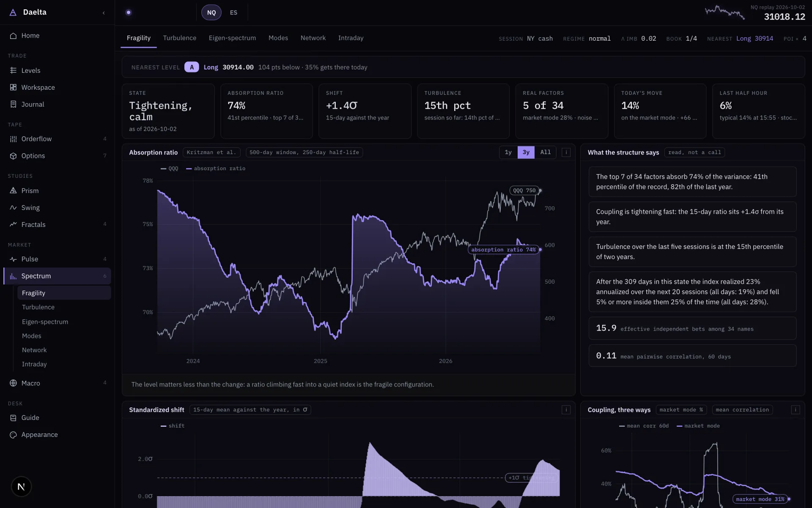Open the Guide book icon

13,418
